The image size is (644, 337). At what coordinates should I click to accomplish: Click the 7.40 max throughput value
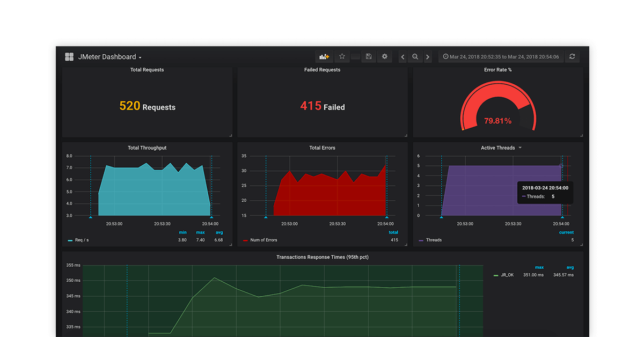coord(200,240)
